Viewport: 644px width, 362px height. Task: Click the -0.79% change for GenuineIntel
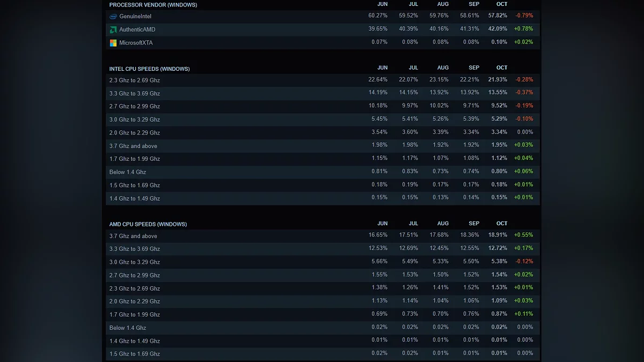coord(524,16)
